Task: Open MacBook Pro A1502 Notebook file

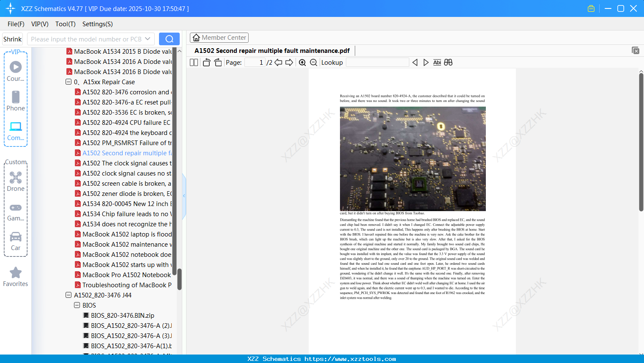Action: [123, 275]
